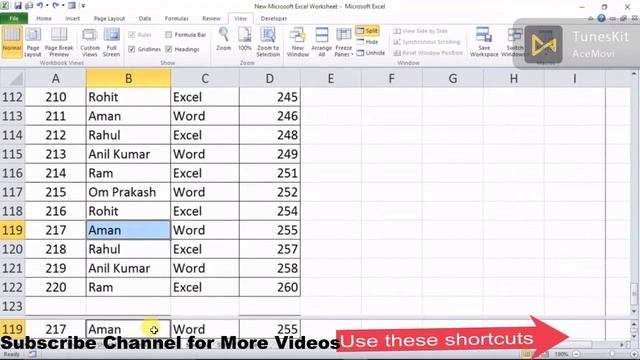
Task: Switch to the Home tab
Action: [x=44, y=18]
